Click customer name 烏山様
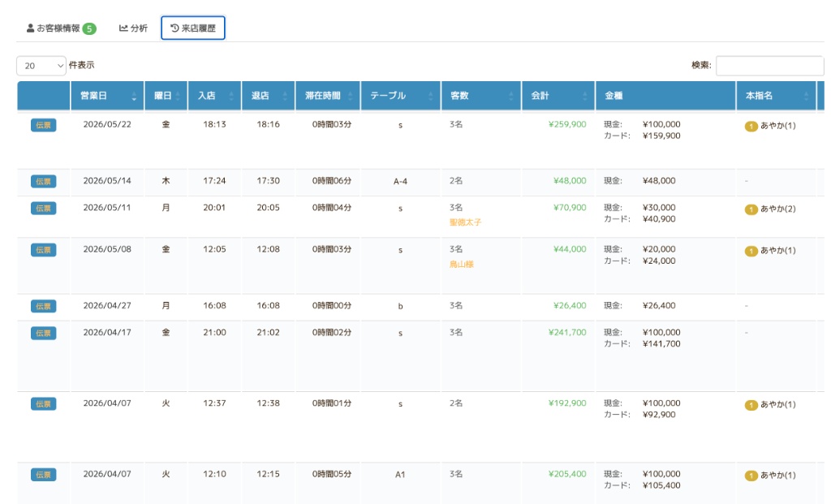The width and height of the screenshot is (831, 504). [x=462, y=265]
